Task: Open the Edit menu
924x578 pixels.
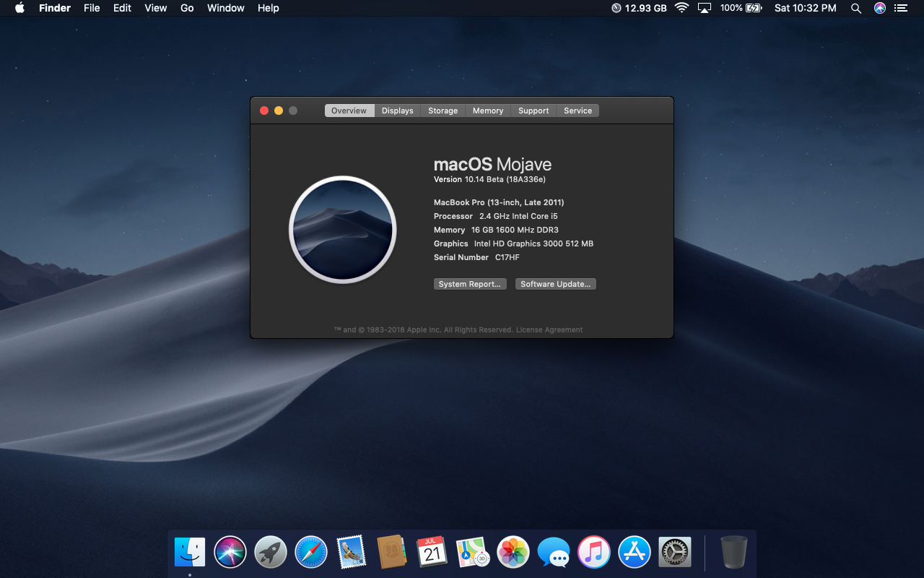Action: click(123, 8)
